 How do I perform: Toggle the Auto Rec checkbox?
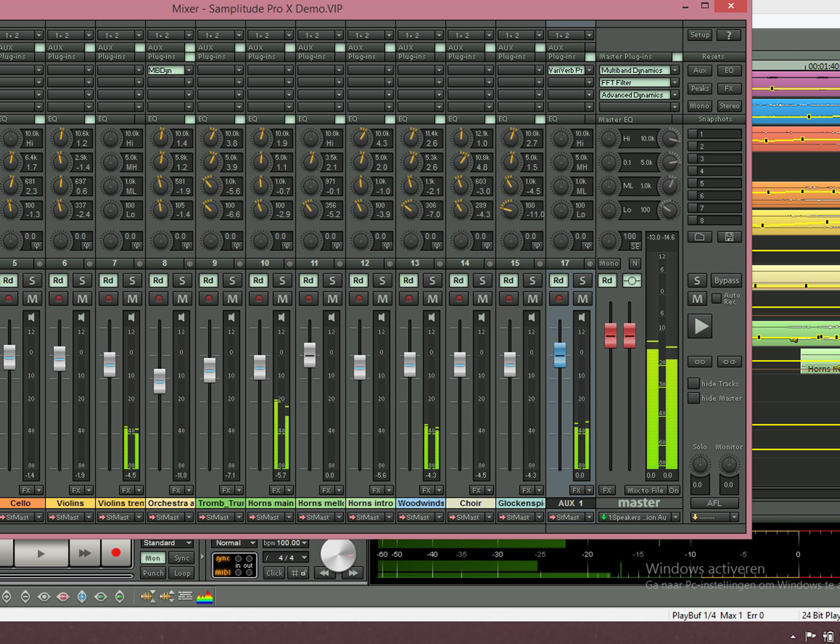click(x=717, y=298)
